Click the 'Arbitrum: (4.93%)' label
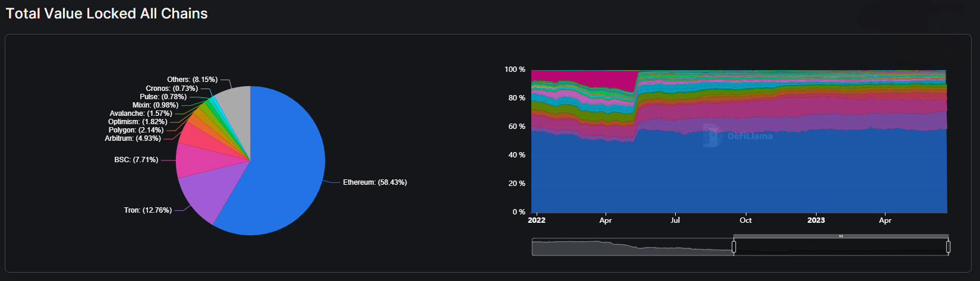The image size is (980, 281). (x=133, y=138)
